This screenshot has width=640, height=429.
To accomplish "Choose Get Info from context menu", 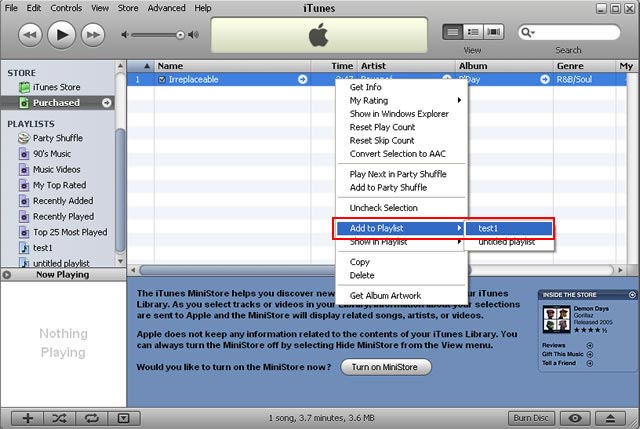I will click(402, 87).
